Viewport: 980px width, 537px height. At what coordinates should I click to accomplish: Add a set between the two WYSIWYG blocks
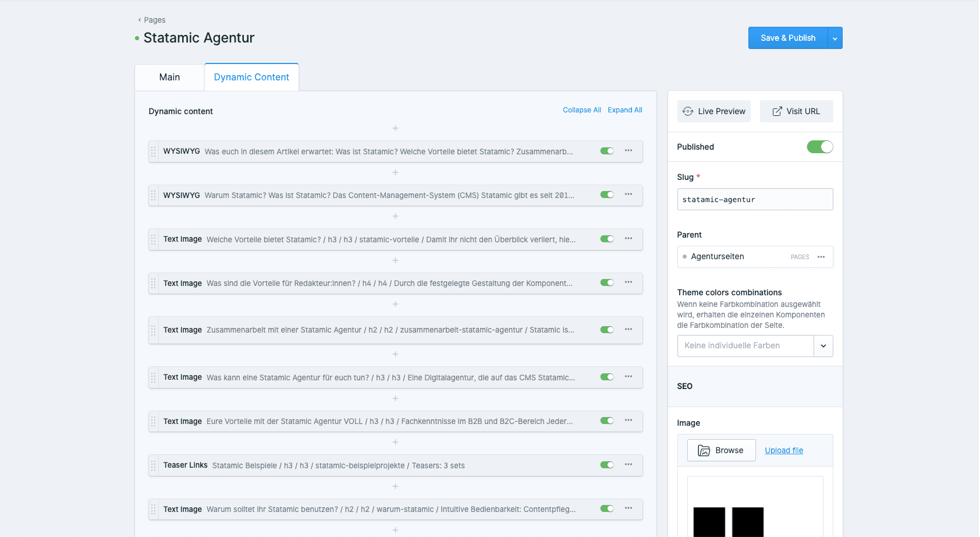point(395,172)
